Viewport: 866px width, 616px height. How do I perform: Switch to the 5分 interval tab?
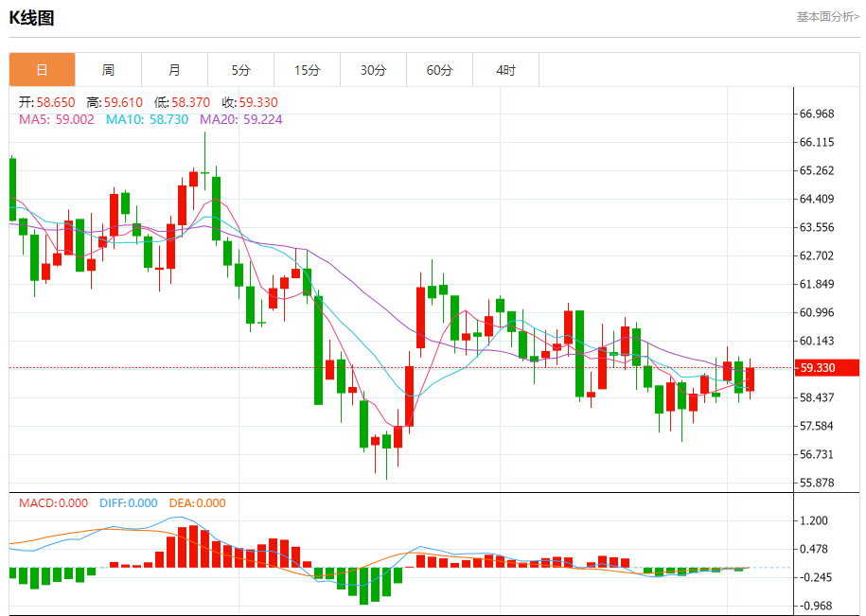(240, 70)
